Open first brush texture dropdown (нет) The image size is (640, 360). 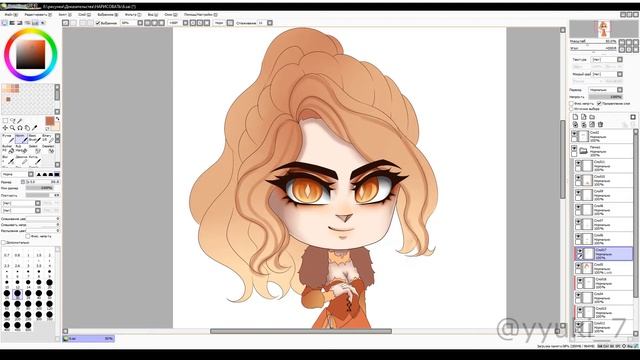point(21,203)
